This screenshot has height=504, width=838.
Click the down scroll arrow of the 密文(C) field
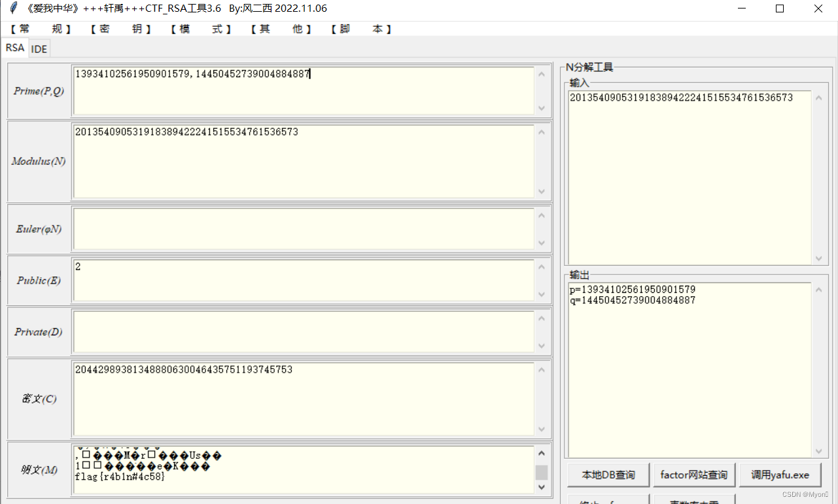click(x=541, y=430)
